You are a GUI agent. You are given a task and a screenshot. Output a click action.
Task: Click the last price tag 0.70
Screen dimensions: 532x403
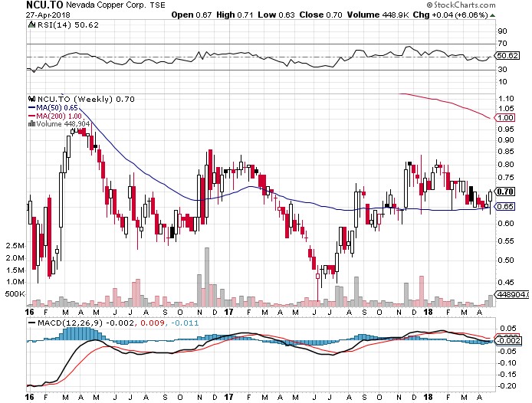[505, 192]
